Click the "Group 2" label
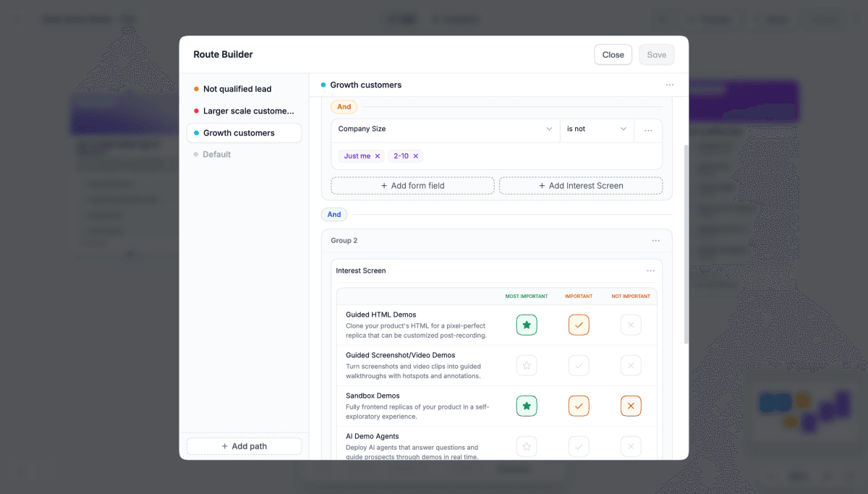This screenshot has width=868, height=494. [344, 241]
